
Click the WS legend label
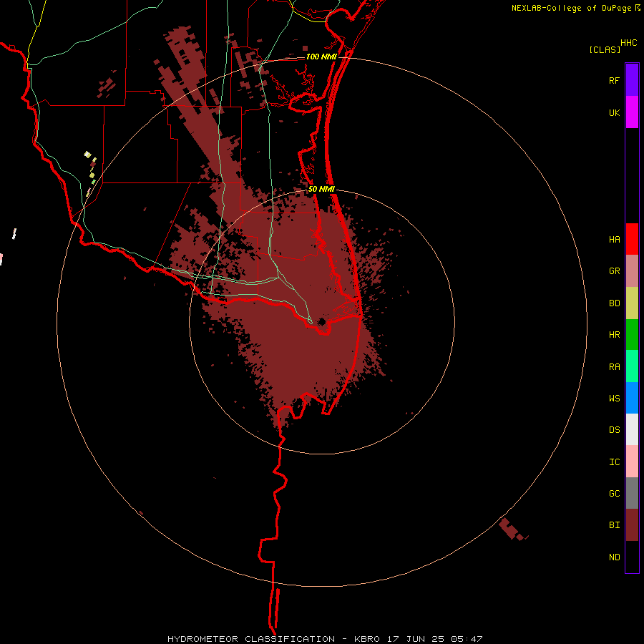615,398
